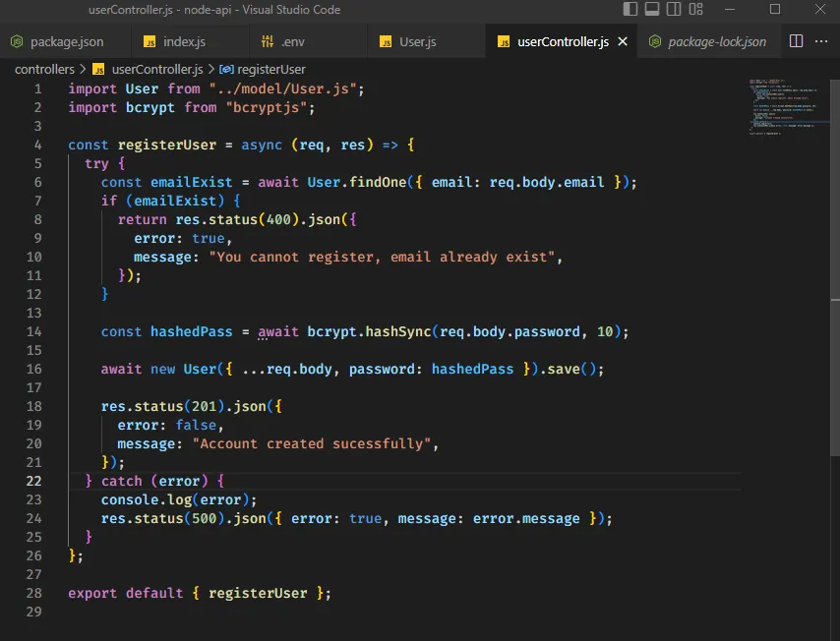Toggle primary side bar layout icon
840x641 pixels.
click(x=630, y=9)
